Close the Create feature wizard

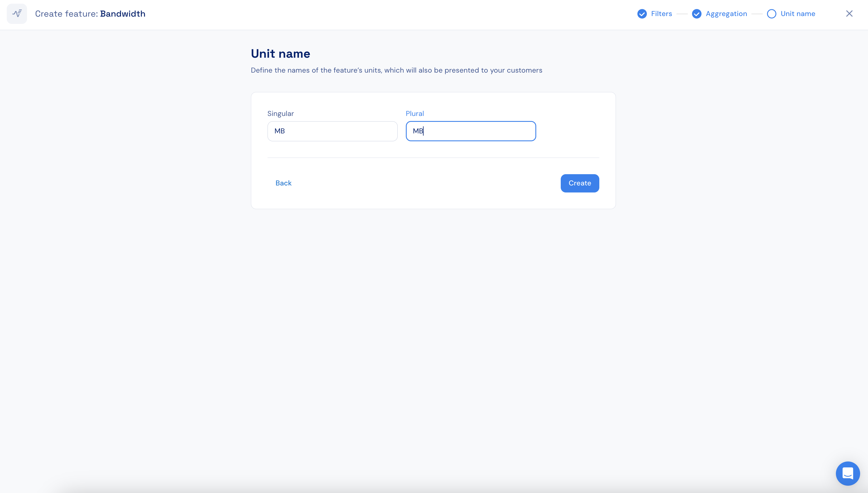point(849,14)
